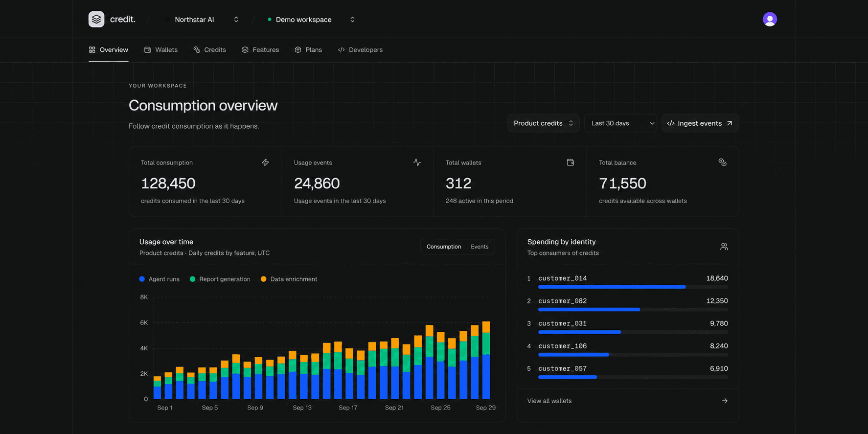Click the Plans tab box icon
868x434 pixels.
tap(298, 50)
